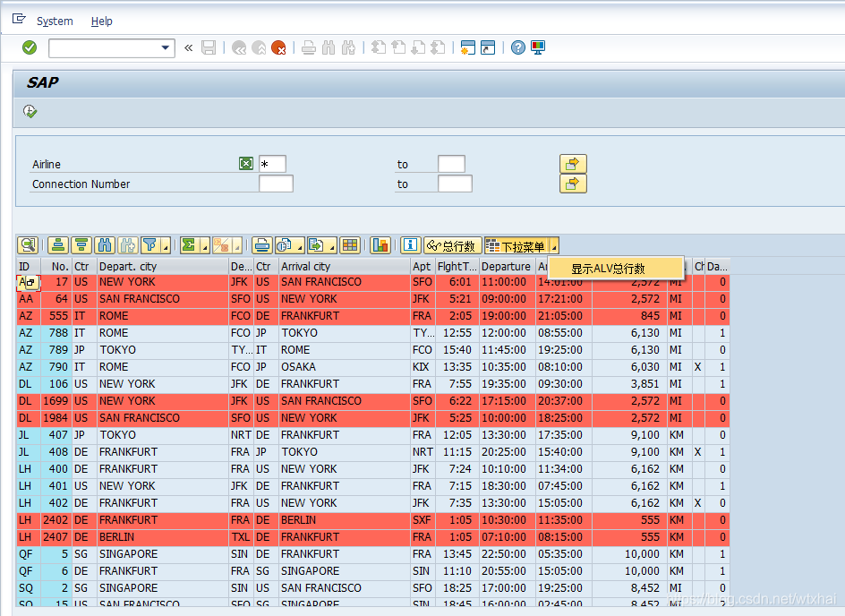The image size is (845, 616).
Task: Click the ALV Details magnifier icon
Action: pyautogui.click(x=28, y=245)
